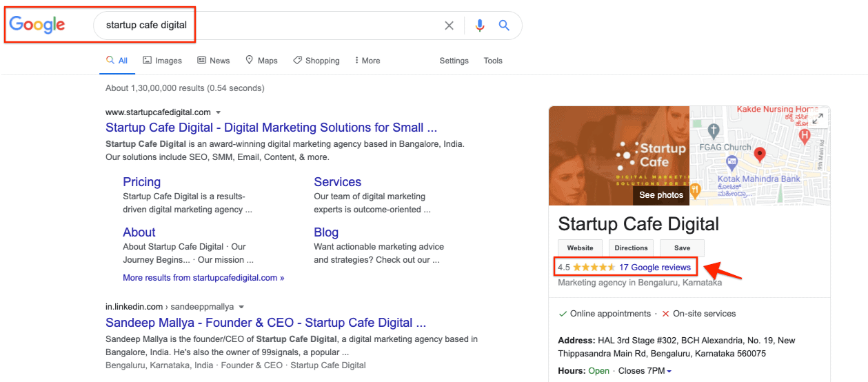This screenshot has width=868, height=382.
Task: Switch to the Maps tab
Action: [261, 61]
